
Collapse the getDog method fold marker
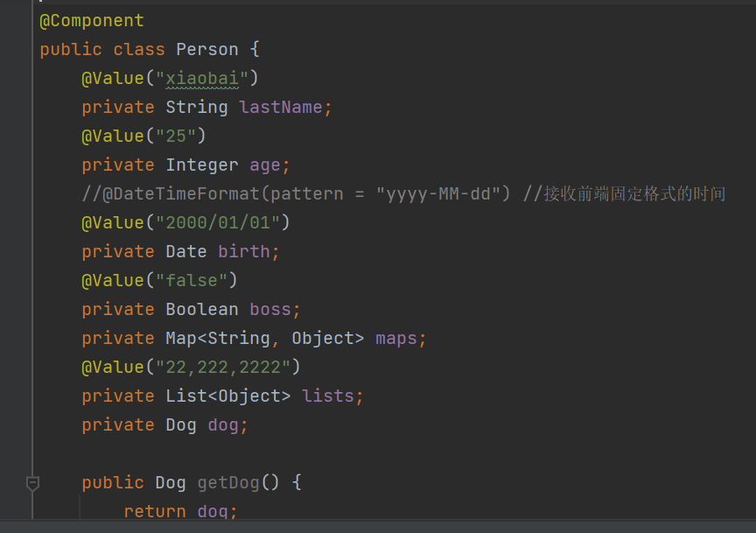coord(32,482)
